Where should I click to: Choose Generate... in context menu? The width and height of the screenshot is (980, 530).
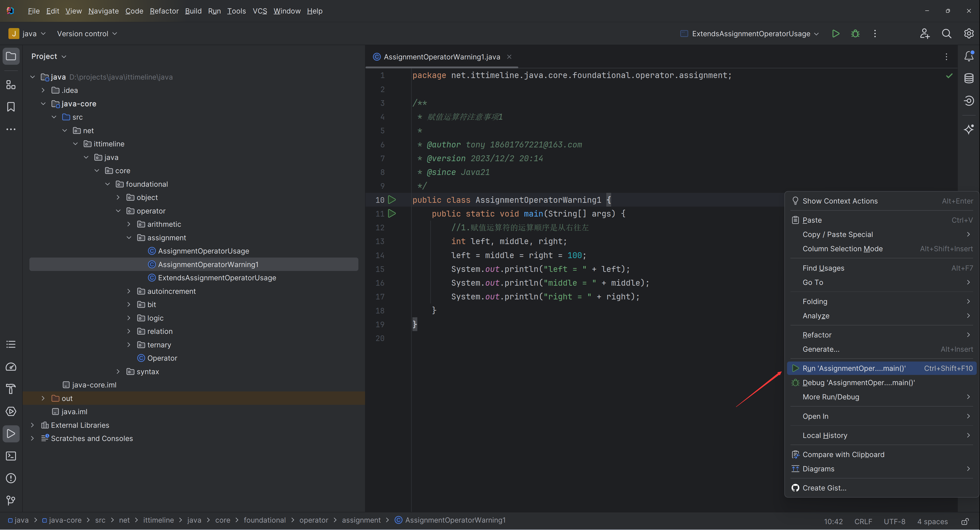point(882,349)
